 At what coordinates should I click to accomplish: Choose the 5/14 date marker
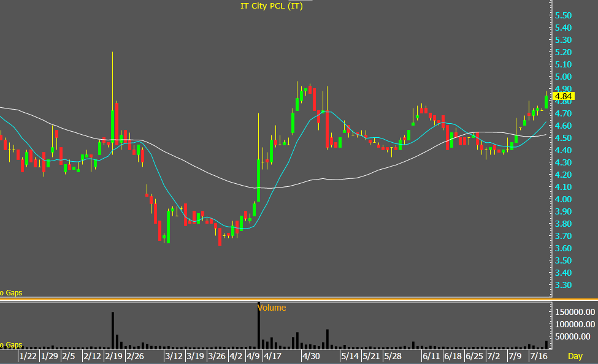pos(350,357)
